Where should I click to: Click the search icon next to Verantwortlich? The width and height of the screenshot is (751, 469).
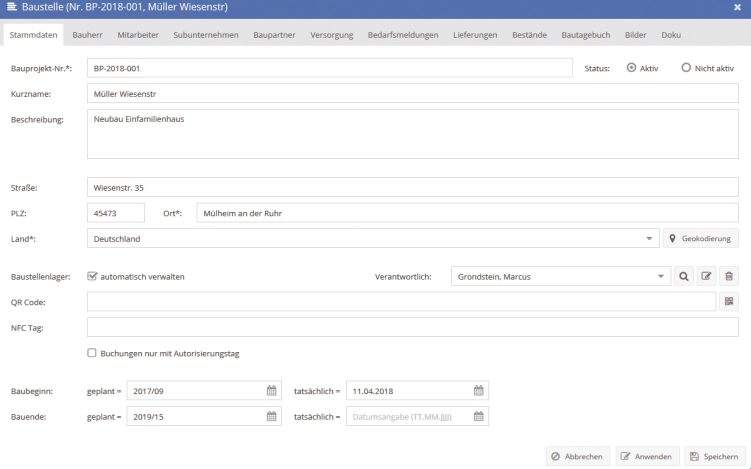(x=685, y=276)
